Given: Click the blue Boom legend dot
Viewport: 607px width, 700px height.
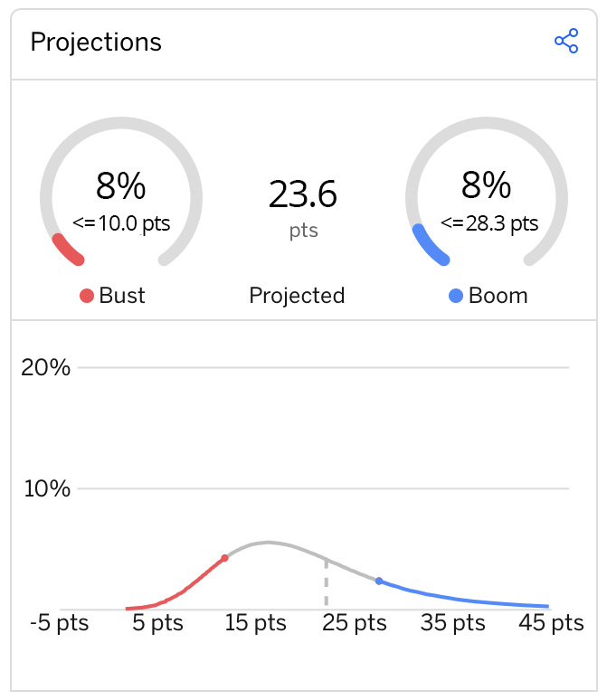Looking at the screenshot, I should pyautogui.click(x=456, y=296).
